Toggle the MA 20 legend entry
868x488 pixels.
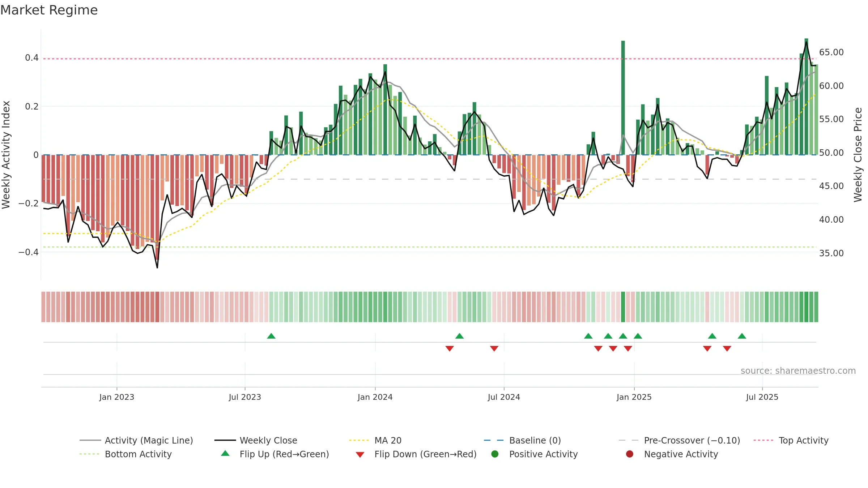click(x=375, y=440)
